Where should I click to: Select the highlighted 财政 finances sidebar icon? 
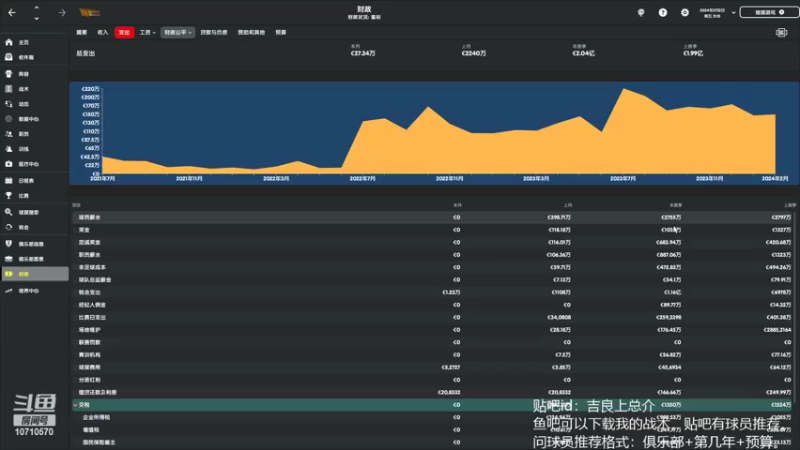[x=9, y=274]
